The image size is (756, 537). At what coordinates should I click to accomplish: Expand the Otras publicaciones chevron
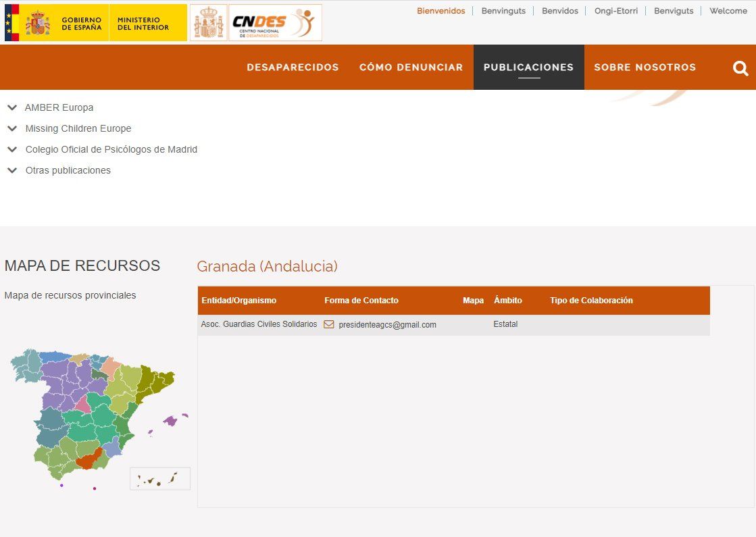coord(13,170)
